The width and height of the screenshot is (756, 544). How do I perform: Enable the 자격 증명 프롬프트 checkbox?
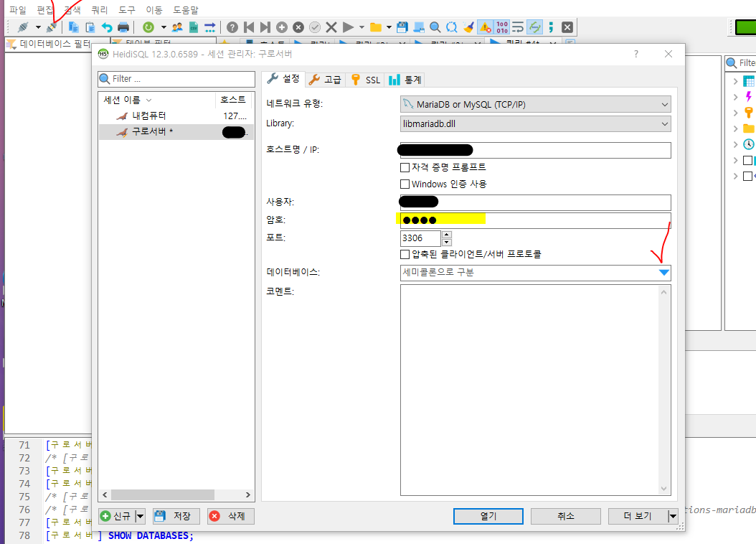tap(405, 167)
